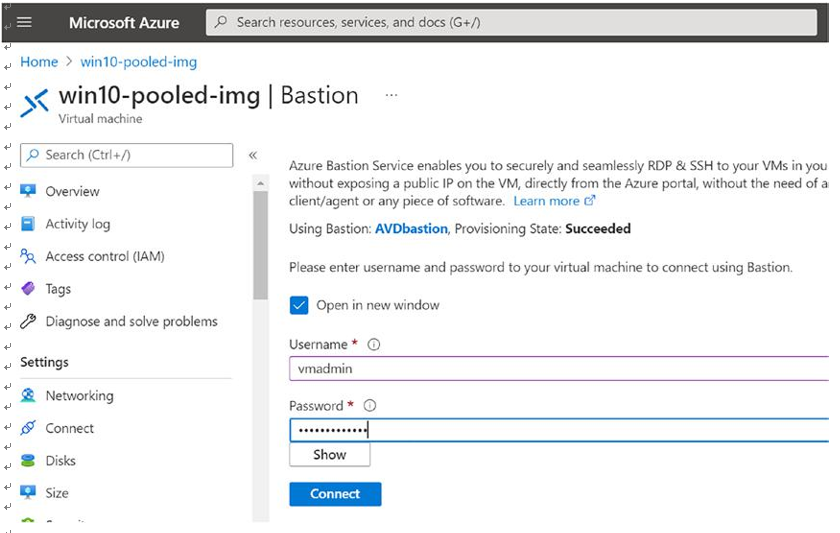Click the Access control people icon
The image size is (840, 533).
(x=28, y=256)
